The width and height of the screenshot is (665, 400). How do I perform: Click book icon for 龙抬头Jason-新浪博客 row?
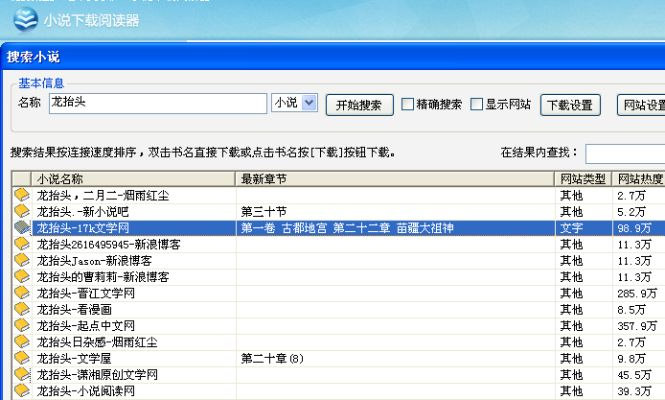[22, 260]
